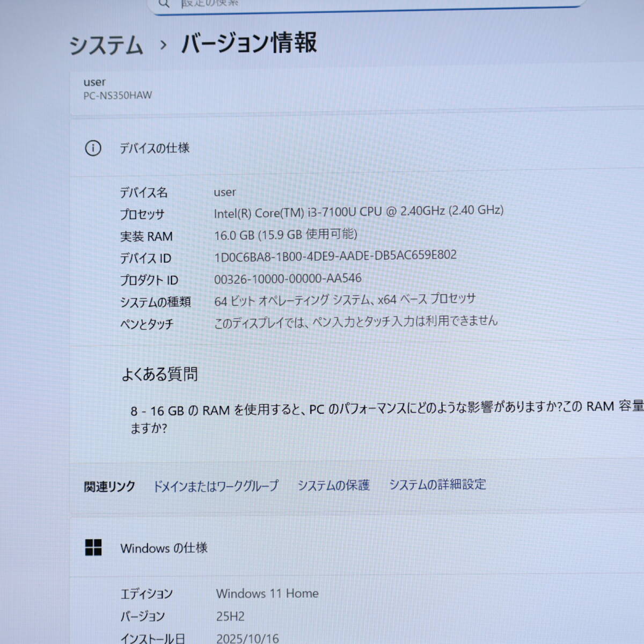Viewport: 644px width, 644px height.
Task: Click the バージョン情報 page title
Action: (249, 43)
